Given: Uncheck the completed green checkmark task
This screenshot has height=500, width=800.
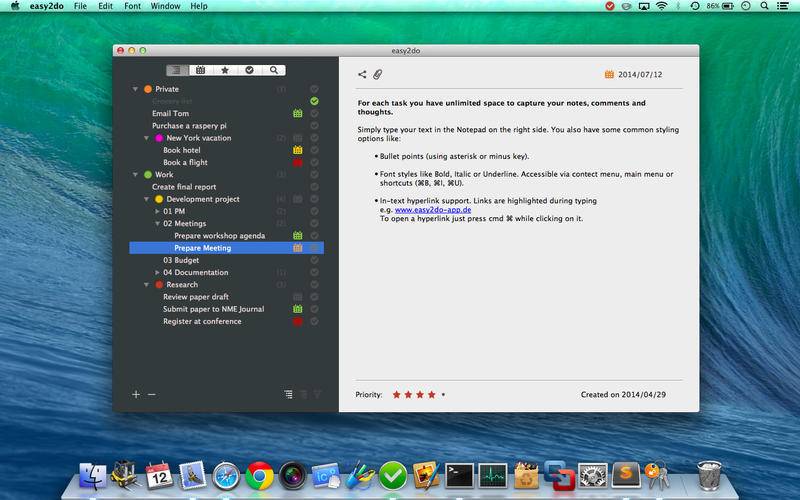Looking at the screenshot, I should [315, 101].
